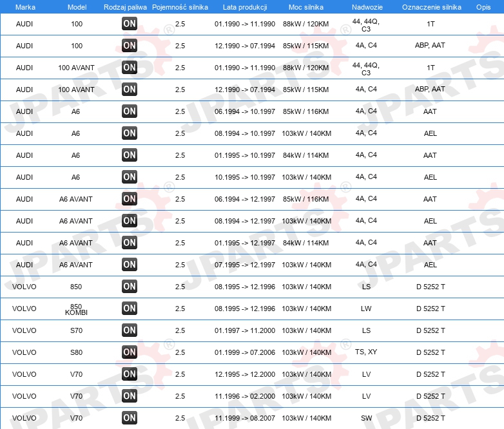Click the Moc silnika column header
This screenshot has height=429, width=504.
[x=306, y=7]
